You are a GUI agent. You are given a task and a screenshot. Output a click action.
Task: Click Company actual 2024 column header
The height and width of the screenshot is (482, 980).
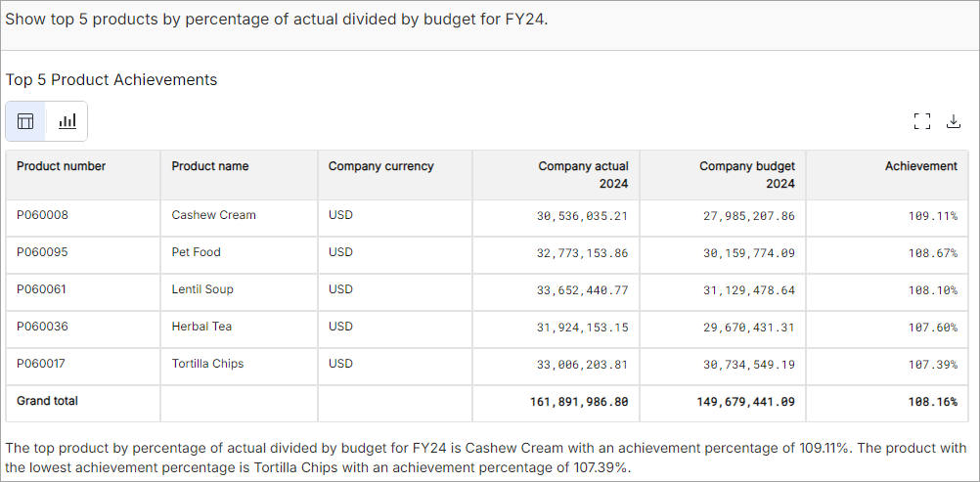point(583,175)
